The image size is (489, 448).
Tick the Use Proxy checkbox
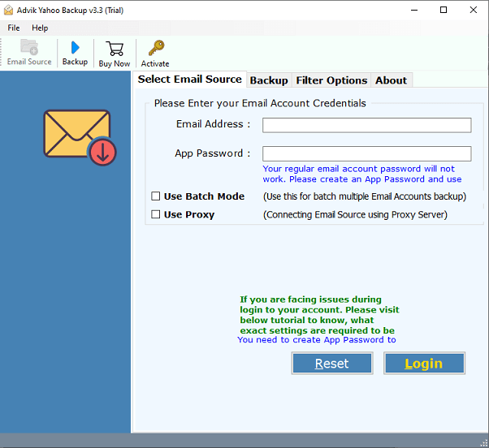tap(156, 214)
